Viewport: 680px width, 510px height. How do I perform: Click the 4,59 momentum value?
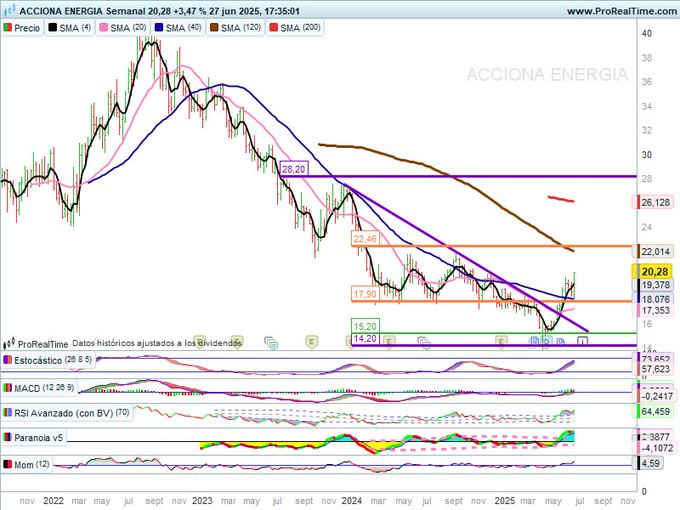(x=650, y=463)
